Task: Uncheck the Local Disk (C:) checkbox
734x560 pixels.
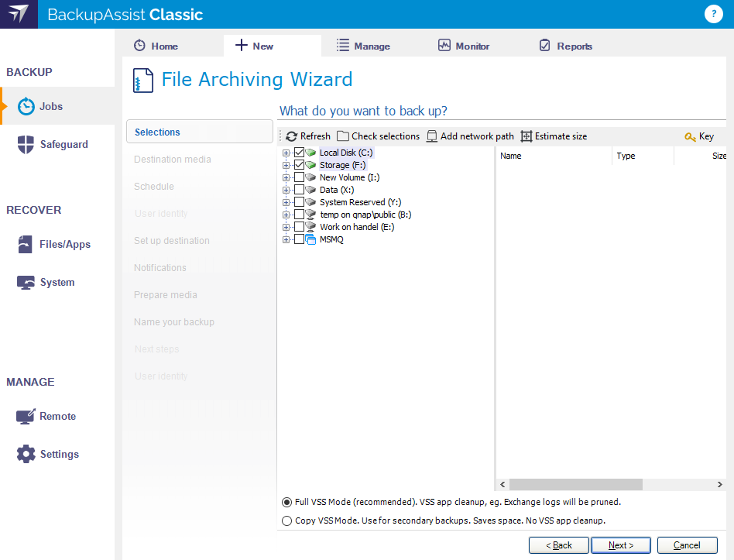Action: (299, 153)
